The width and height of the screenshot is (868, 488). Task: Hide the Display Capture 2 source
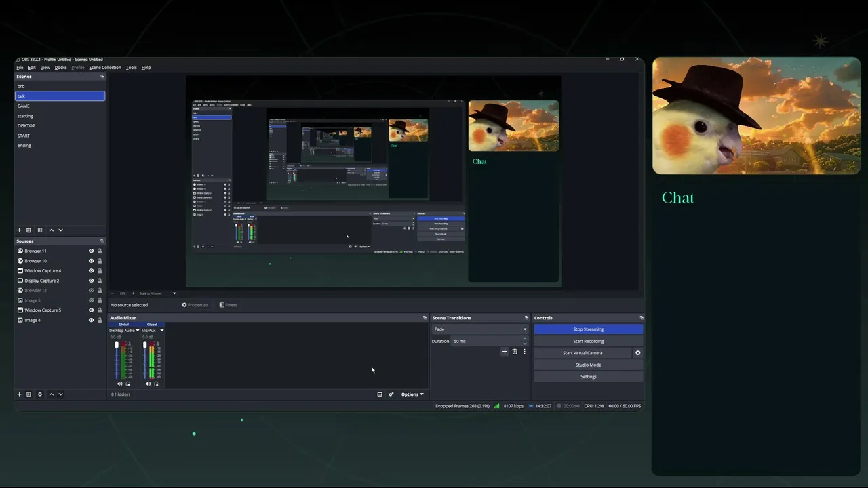coord(92,281)
